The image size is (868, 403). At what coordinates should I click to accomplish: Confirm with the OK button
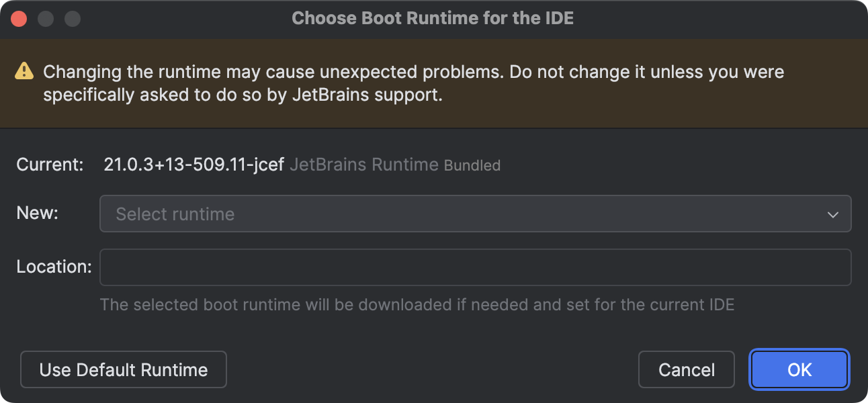799,369
